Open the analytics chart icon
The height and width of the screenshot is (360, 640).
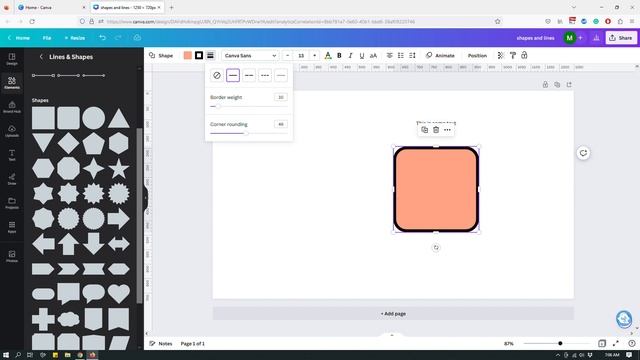[596, 38]
